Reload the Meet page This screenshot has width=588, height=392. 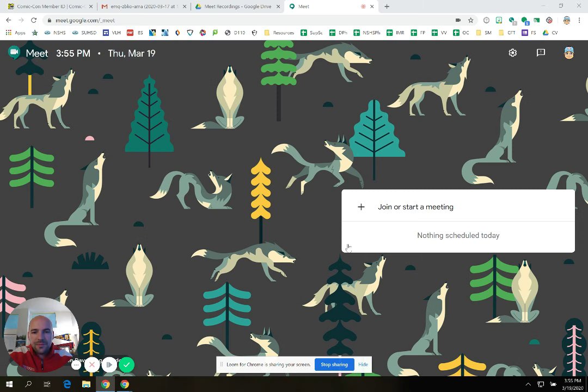point(34,20)
